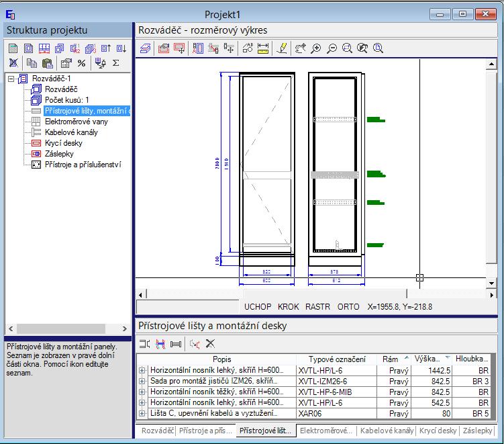Select Kabelové kanály tree item
Viewport: 504px width, 444px height.
71,132
